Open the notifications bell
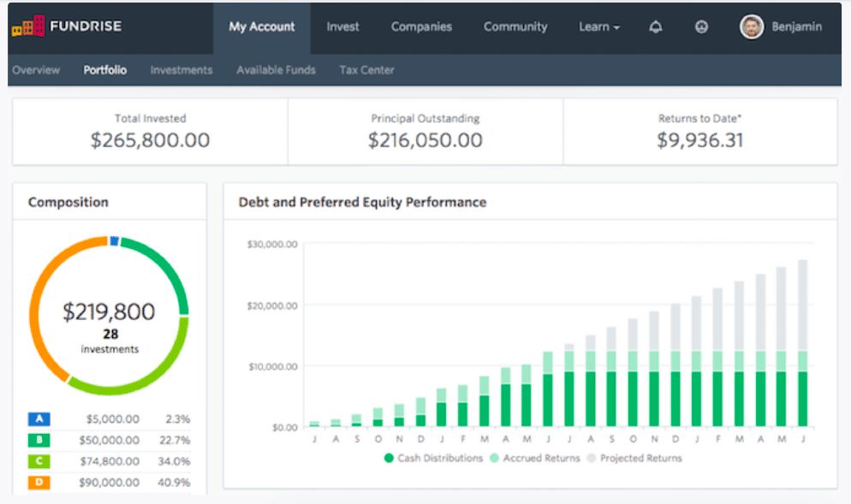The height and width of the screenshot is (504, 851). [x=656, y=27]
